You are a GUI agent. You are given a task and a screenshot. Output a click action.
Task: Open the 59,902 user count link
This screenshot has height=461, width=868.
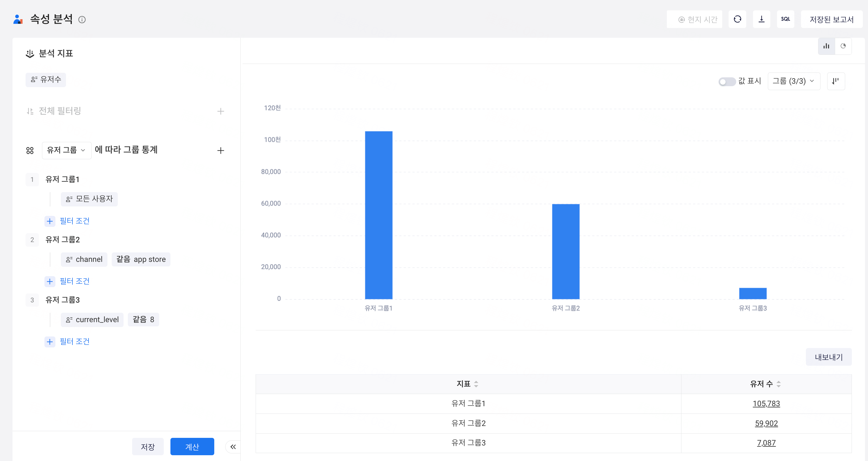pyautogui.click(x=766, y=424)
